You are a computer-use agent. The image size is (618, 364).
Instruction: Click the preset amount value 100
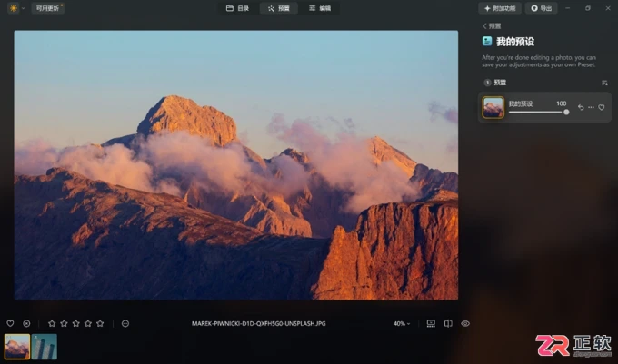coord(562,103)
